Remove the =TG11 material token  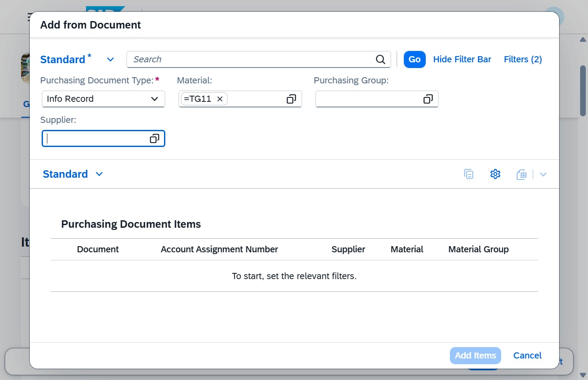click(220, 99)
